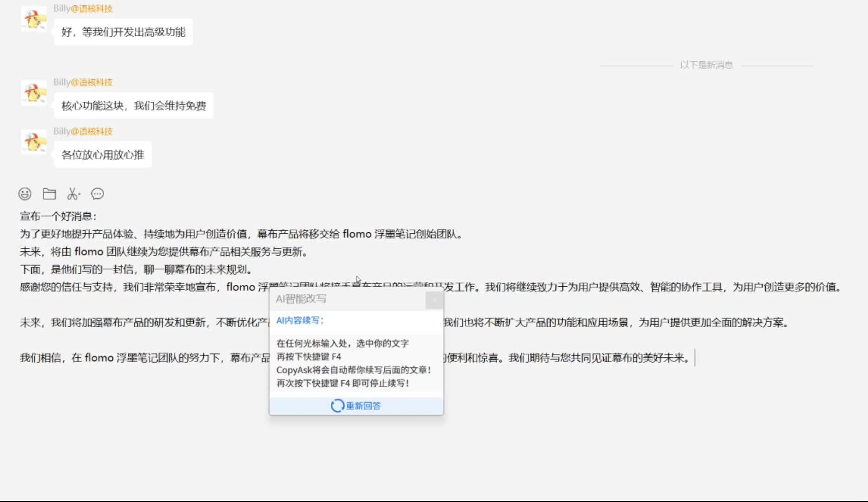Select message 各位放心用放心推
The image size is (868, 502).
(x=103, y=155)
